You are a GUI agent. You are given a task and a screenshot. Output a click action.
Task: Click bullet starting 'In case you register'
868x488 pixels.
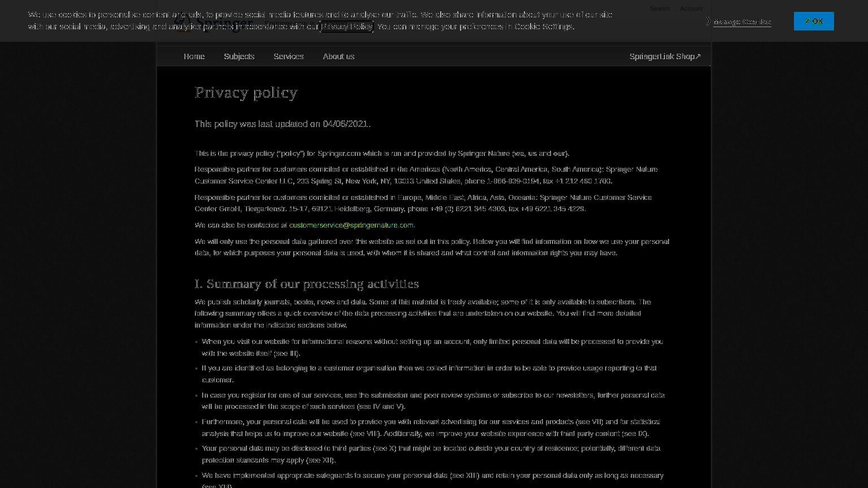point(433,400)
